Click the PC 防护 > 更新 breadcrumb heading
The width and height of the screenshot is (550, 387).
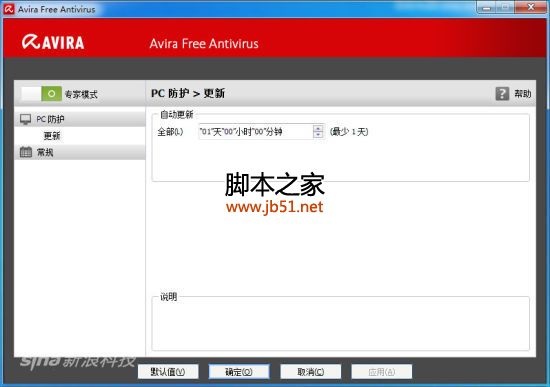(x=188, y=93)
